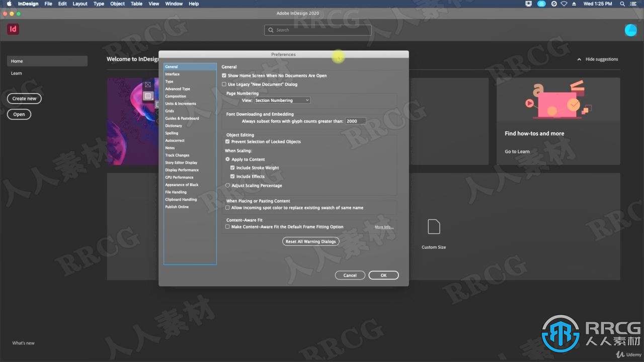Enable Content-Aware Fit default option
Viewport: 644px width, 362px height.
(x=227, y=227)
